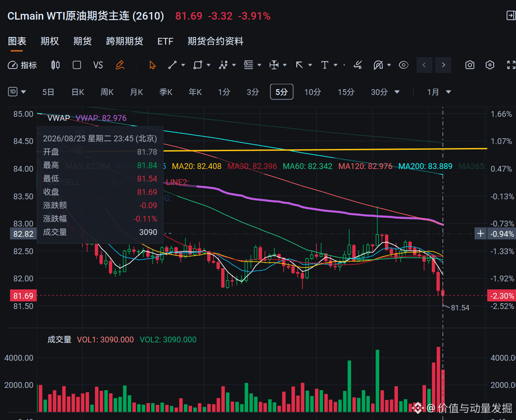The image size is (516, 420).
Task: Select the T text annotation tool
Action: click(325, 65)
